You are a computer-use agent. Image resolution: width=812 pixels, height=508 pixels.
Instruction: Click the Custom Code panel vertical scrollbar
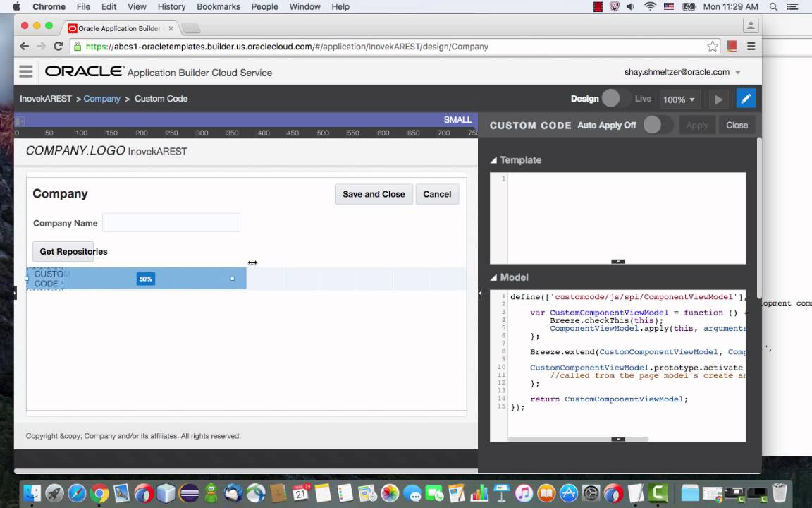759,218
